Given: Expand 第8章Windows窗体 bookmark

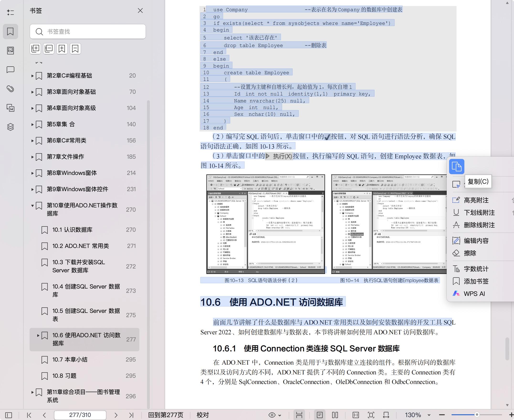Looking at the screenshot, I should (x=32, y=173).
